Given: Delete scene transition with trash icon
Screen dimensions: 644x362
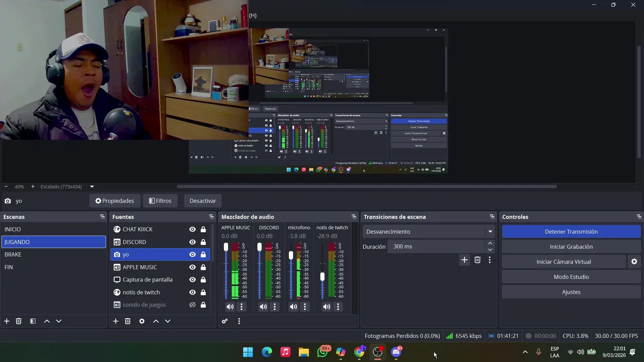Looking at the screenshot, I should [x=477, y=260].
